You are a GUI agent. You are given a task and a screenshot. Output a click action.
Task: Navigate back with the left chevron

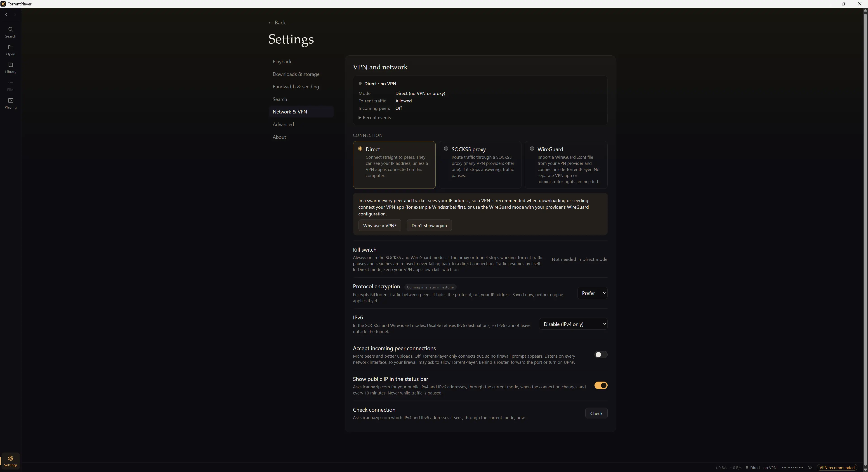[x=6, y=14]
